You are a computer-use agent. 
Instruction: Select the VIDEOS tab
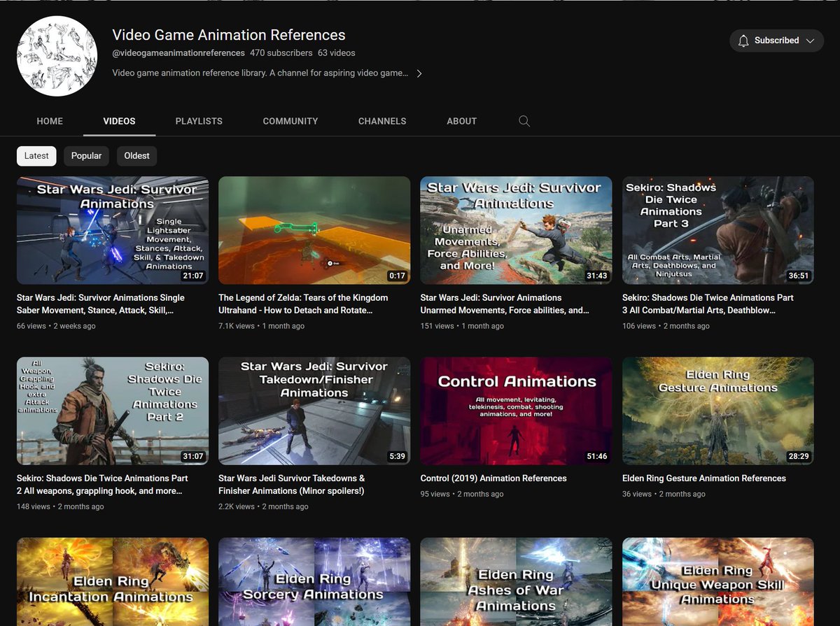119,121
